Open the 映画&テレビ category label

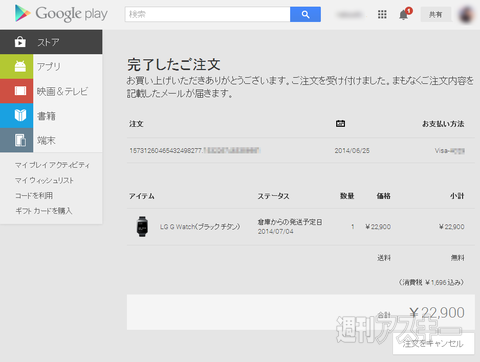point(62,91)
